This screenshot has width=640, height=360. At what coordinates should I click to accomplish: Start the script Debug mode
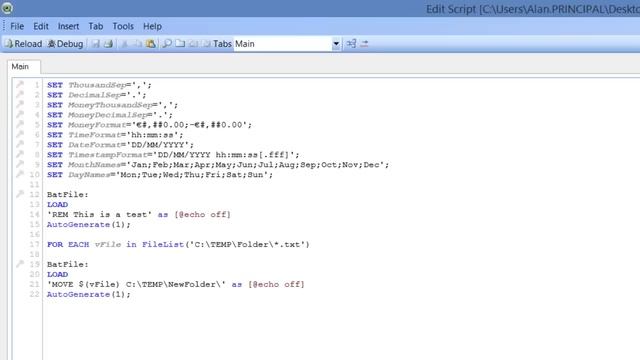(65, 44)
